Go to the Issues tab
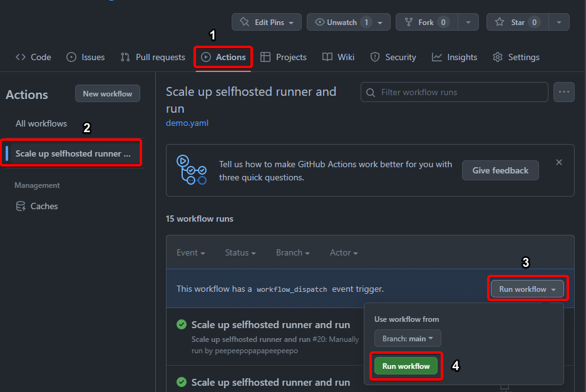This screenshot has height=392, width=586. 86,57
